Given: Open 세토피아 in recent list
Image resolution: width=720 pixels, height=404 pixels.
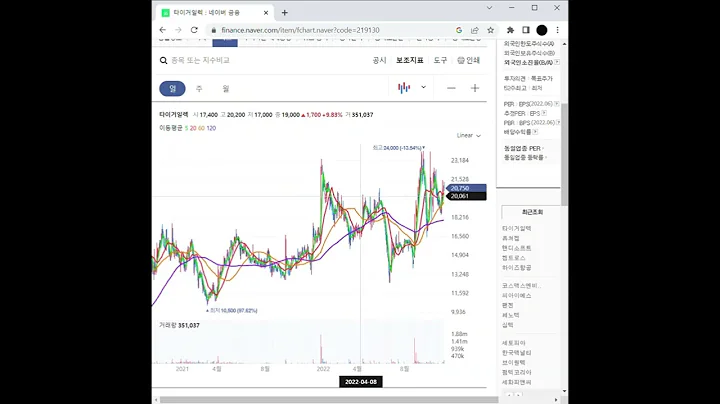Looking at the screenshot, I should (513, 343).
